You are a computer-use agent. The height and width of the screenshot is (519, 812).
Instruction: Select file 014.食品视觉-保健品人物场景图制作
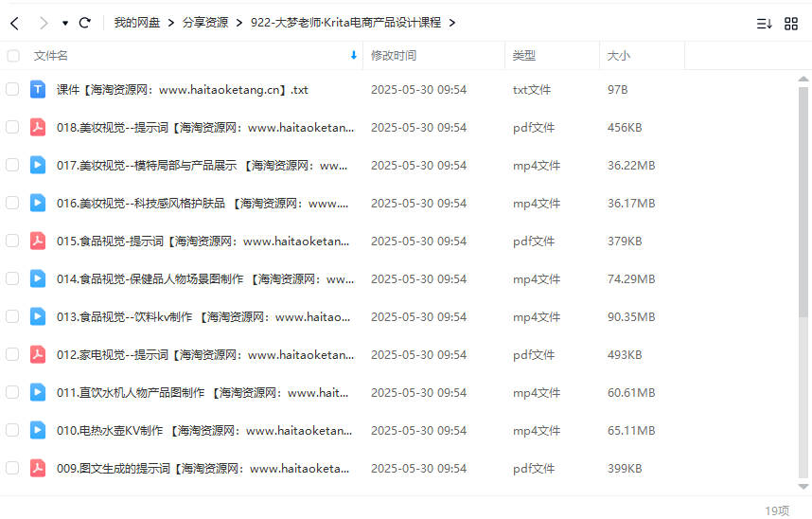coord(205,279)
